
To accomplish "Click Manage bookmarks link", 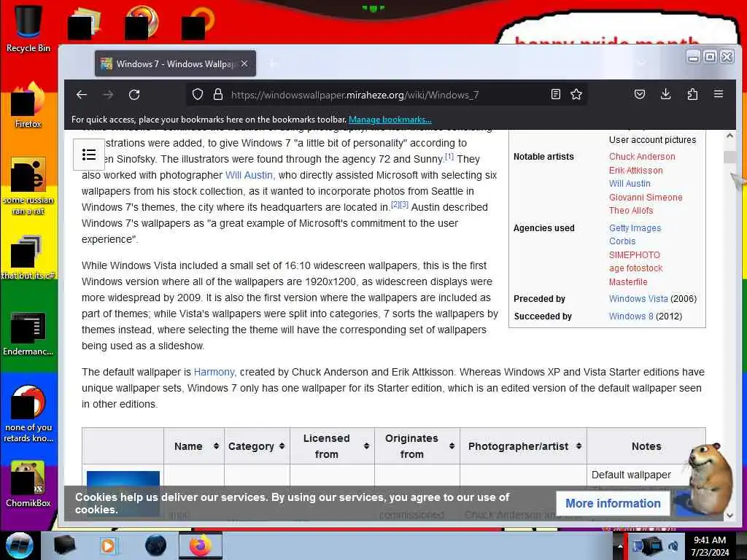I will click(x=390, y=120).
